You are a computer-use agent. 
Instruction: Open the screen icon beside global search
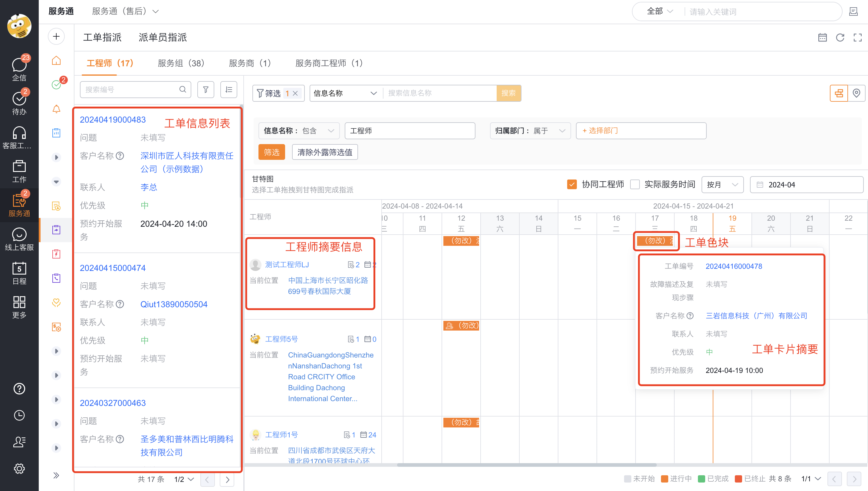(853, 12)
